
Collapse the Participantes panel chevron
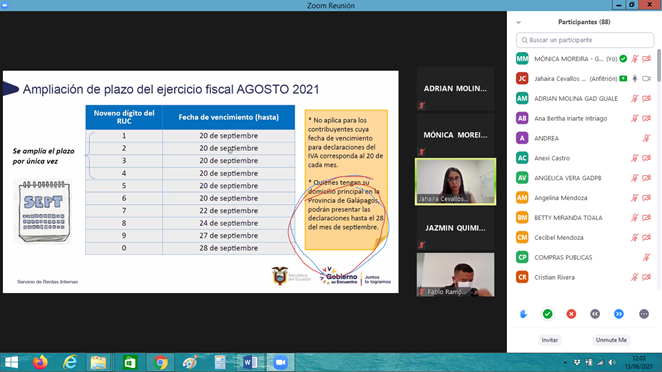[x=518, y=22]
